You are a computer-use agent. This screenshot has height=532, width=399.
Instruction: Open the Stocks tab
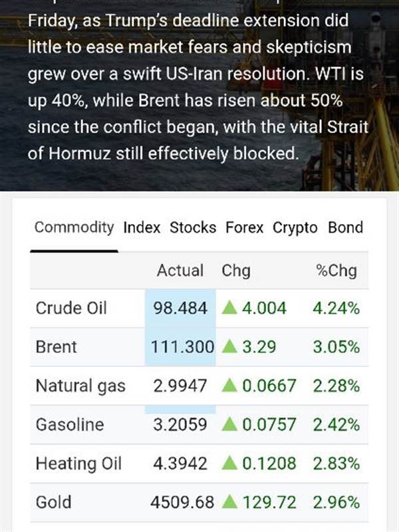pyautogui.click(x=193, y=227)
